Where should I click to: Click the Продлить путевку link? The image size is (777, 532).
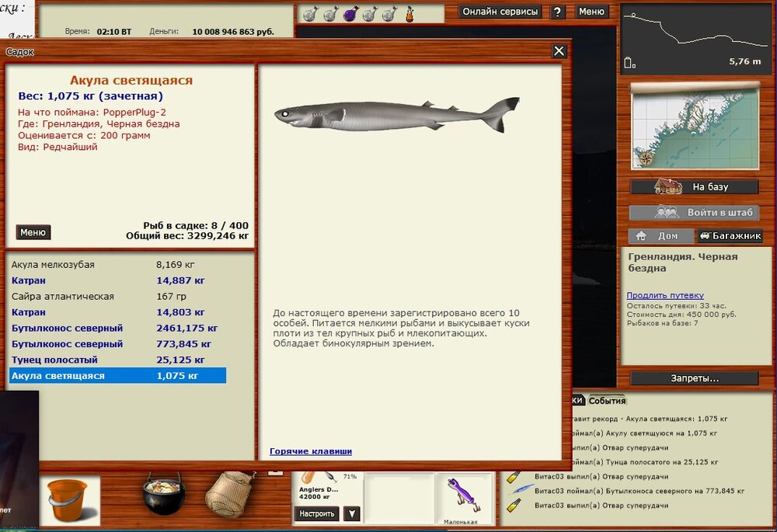point(665,295)
